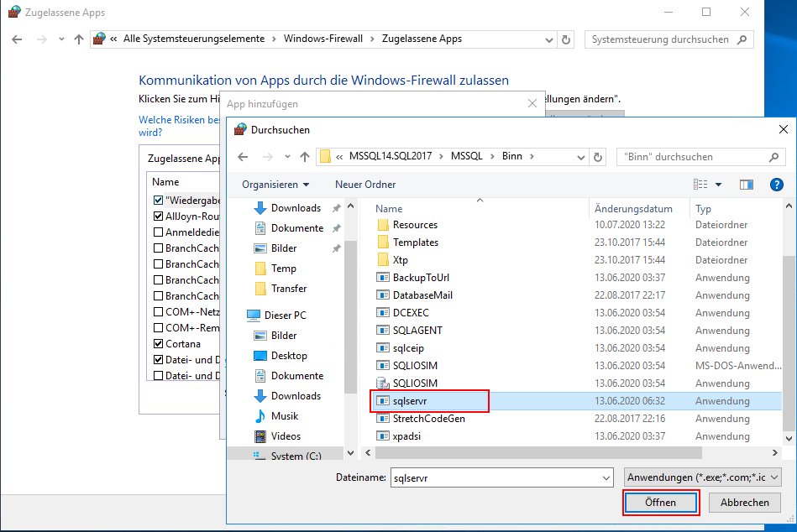
Task: Refresh the Binn folder listing
Action: tap(598, 157)
